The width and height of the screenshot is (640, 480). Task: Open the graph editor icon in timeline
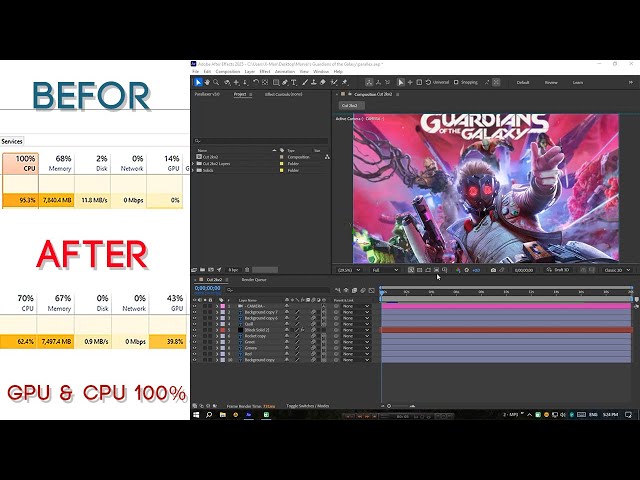tap(371, 290)
